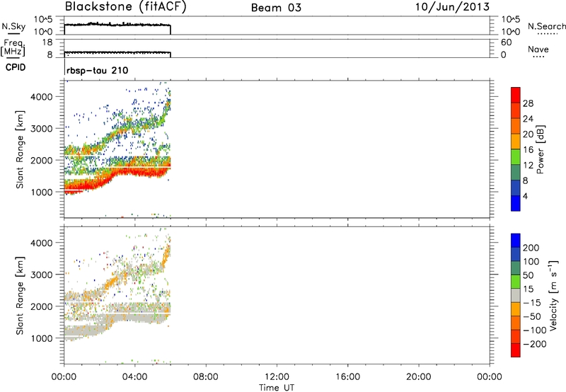The width and height of the screenshot is (566, 392).
Task: Click the 100 label on Velocity colorbar
Action: point(531,262)
